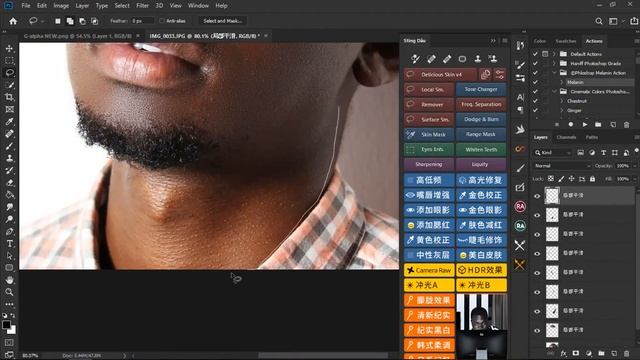
Task: Collapse Cinematic Colors Photoshop folder
Action: coord(554,91)
